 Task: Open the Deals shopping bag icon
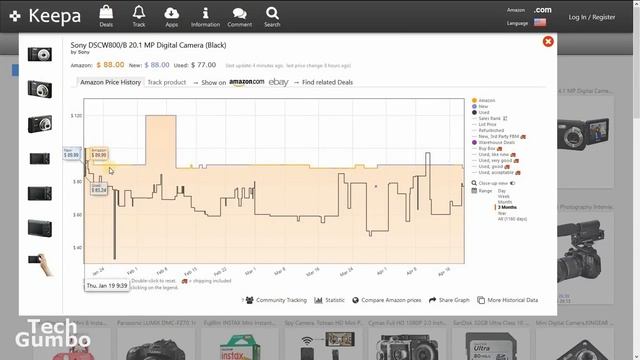[x=106, y=16]
